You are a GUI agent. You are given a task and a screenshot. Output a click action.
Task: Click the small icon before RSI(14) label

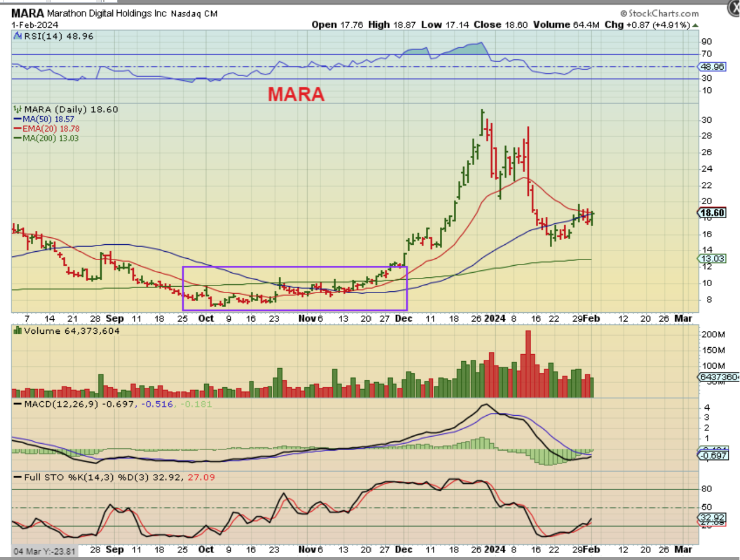click(19, 36)
